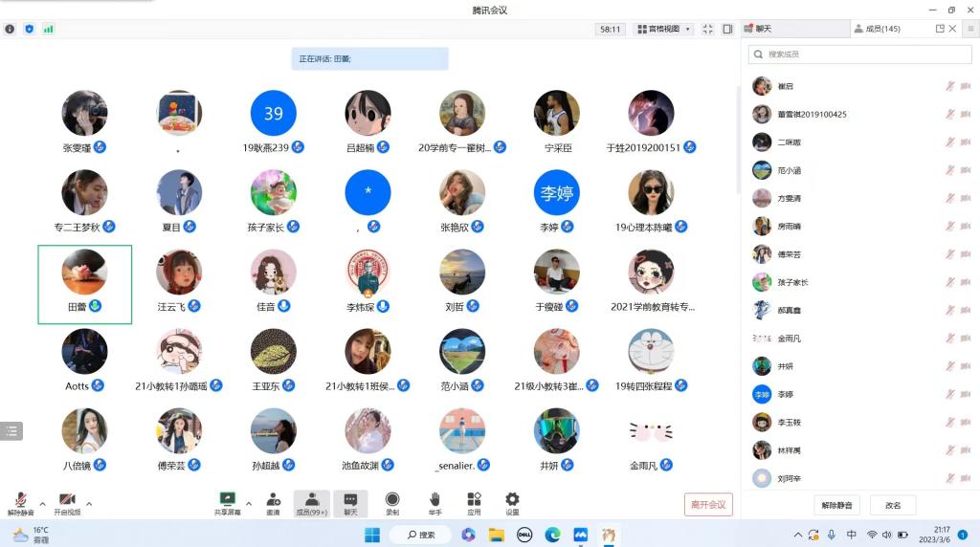This screenshot has width=980, height=547.
Task: Open meeting 设置 settings gear
Action: [x=512, y=499]
